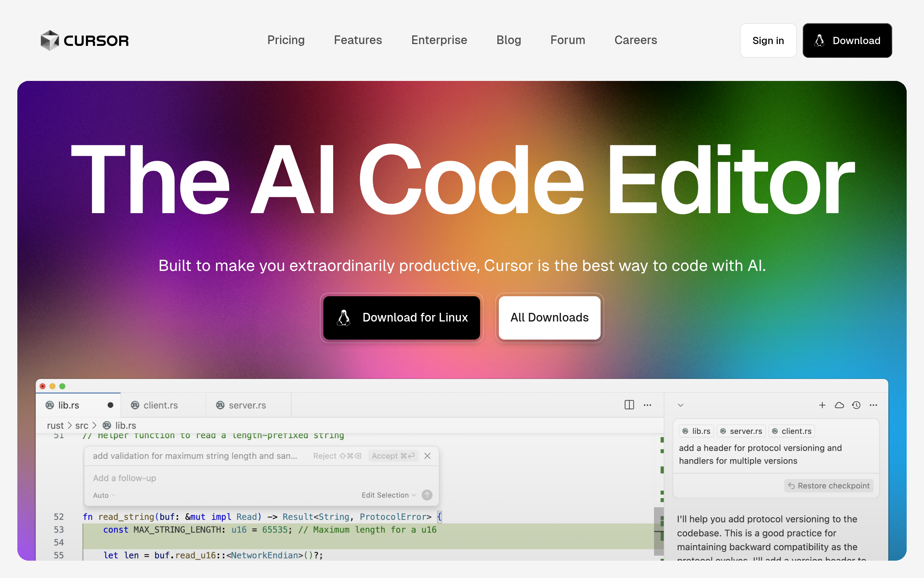
Task: Click the yellow minimize dot of editor window
Action: click(x=53, y=386)
